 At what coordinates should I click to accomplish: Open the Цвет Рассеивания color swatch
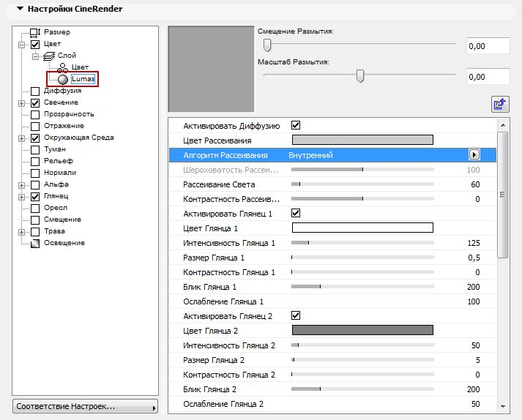pyautogui.click(x=362, y=140)
